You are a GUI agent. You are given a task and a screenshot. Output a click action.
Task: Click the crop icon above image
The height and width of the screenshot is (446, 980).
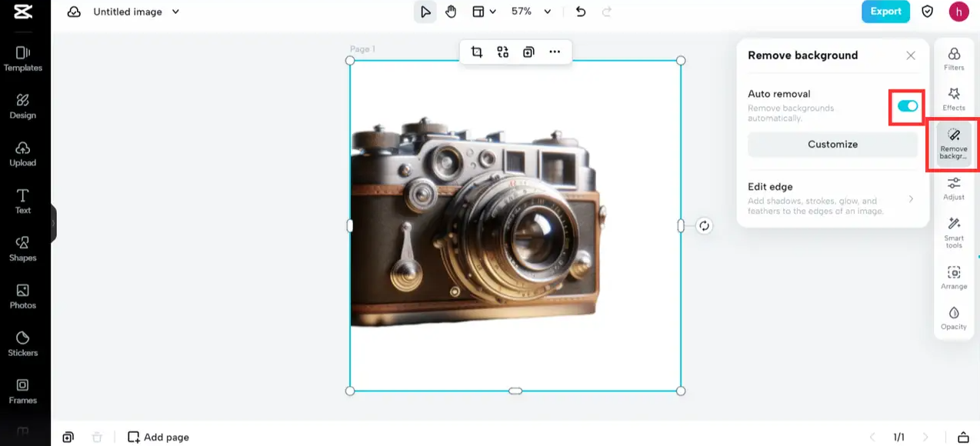click(x=477, y=52)
